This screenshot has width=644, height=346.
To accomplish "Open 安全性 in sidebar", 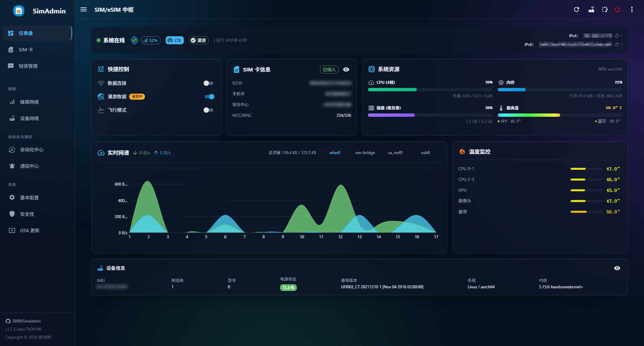I will coord(37,214).
